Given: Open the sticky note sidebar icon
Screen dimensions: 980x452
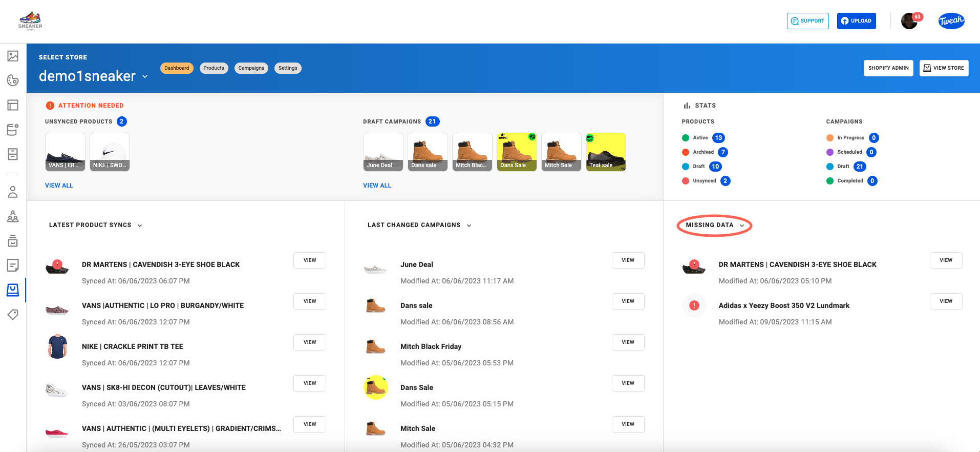Looking at the screenshot, I should click(x=13, y=265).
